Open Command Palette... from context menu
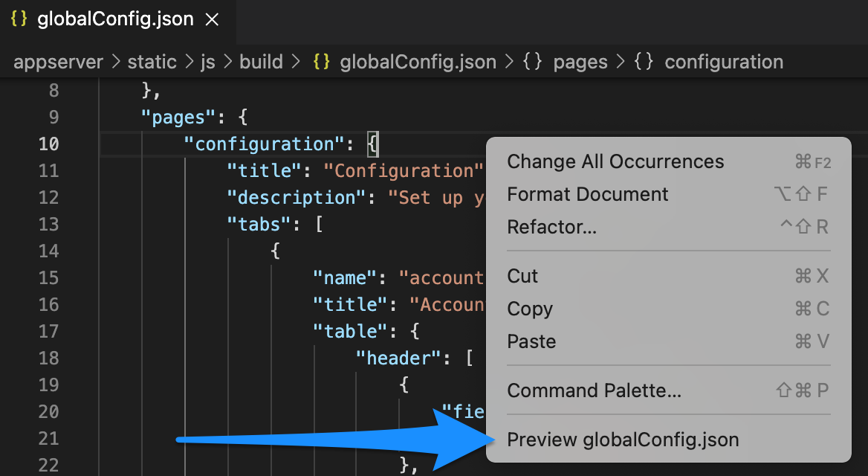Image resolution: width=868 pixels, height=476 pixels. point(669,390)
